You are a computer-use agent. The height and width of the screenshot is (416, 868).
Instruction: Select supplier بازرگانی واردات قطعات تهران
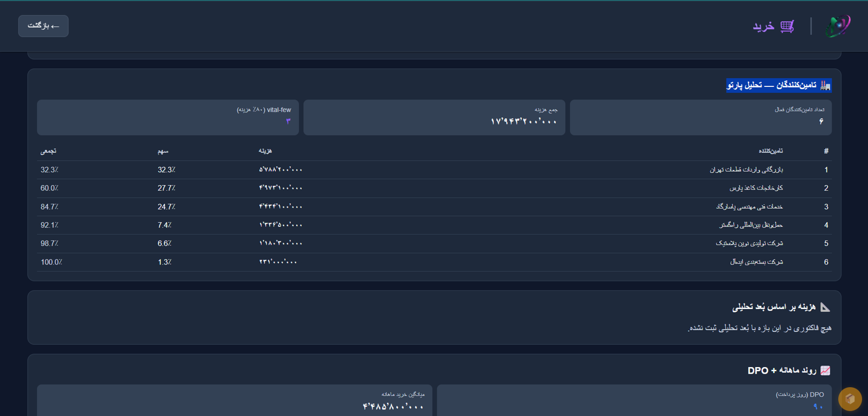[x=746, y=170]
